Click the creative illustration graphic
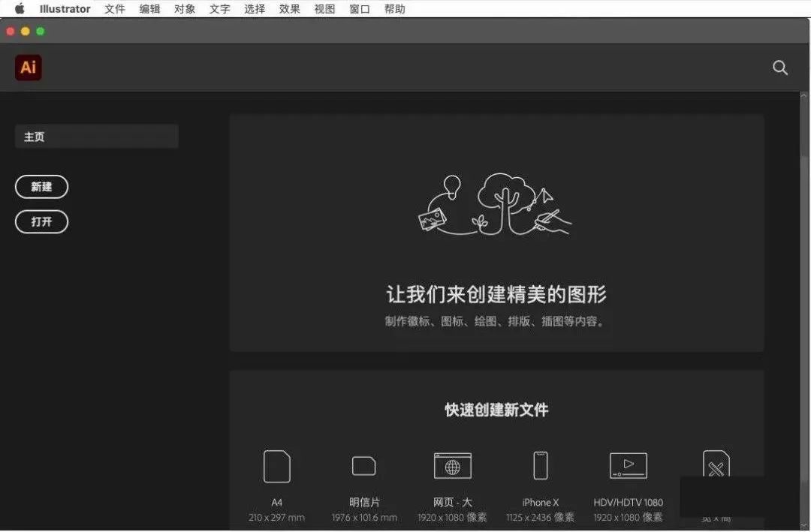The height and width of the screenshot is (532, 811). 495,204
